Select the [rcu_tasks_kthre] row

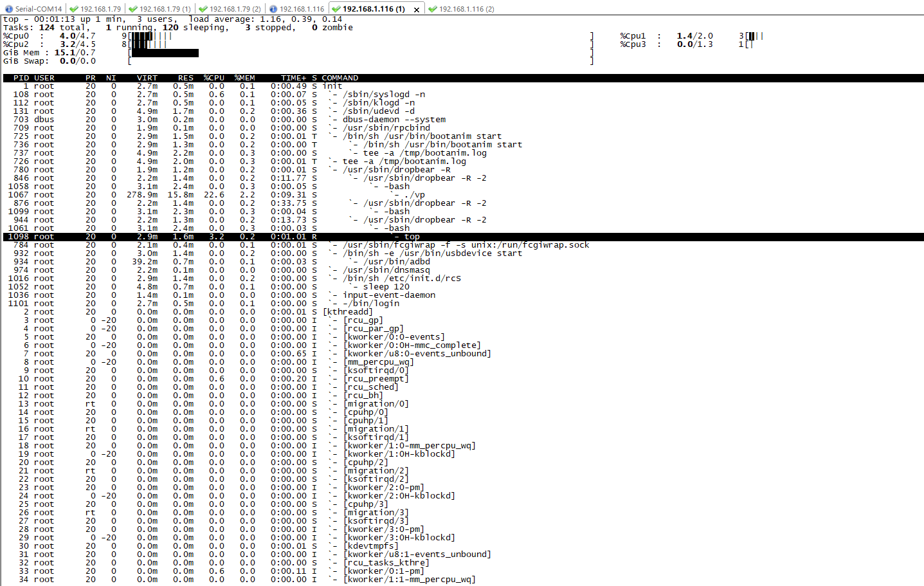(463, 563)
